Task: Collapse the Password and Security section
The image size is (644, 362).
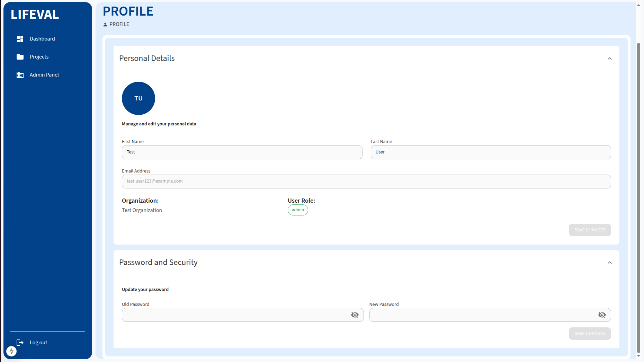Action: [x=610, y=263]
